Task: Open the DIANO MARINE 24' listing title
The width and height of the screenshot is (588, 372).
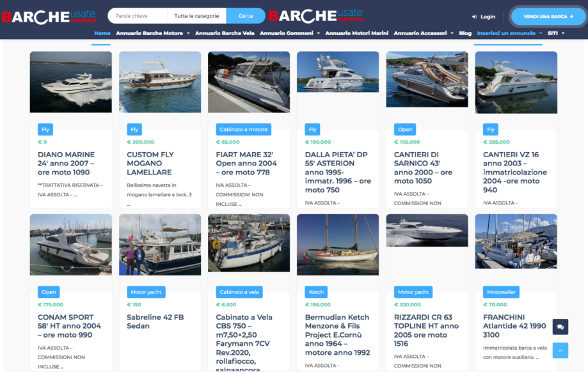Action: pyautogui.click(x=67, y=163)
